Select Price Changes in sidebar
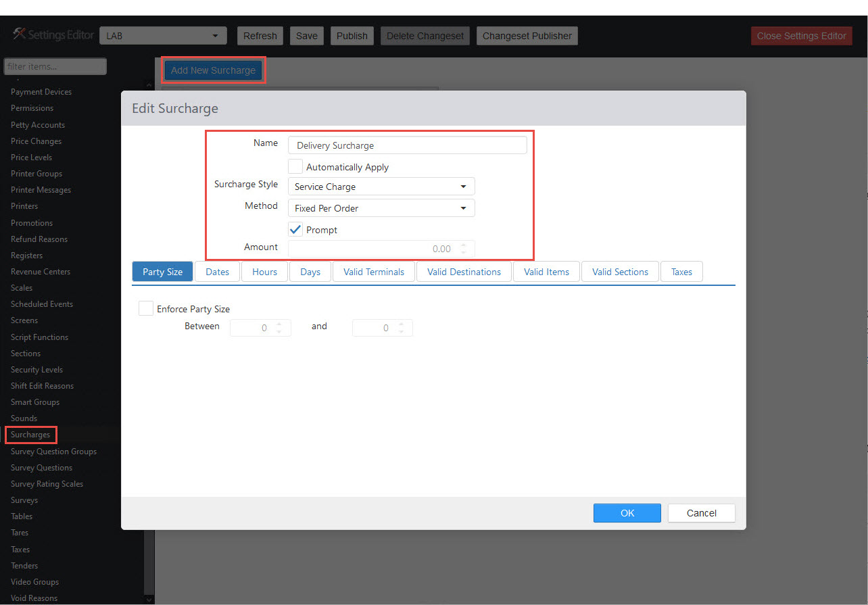868x605 pixels. pyautogui.click(x=36, y=141)
